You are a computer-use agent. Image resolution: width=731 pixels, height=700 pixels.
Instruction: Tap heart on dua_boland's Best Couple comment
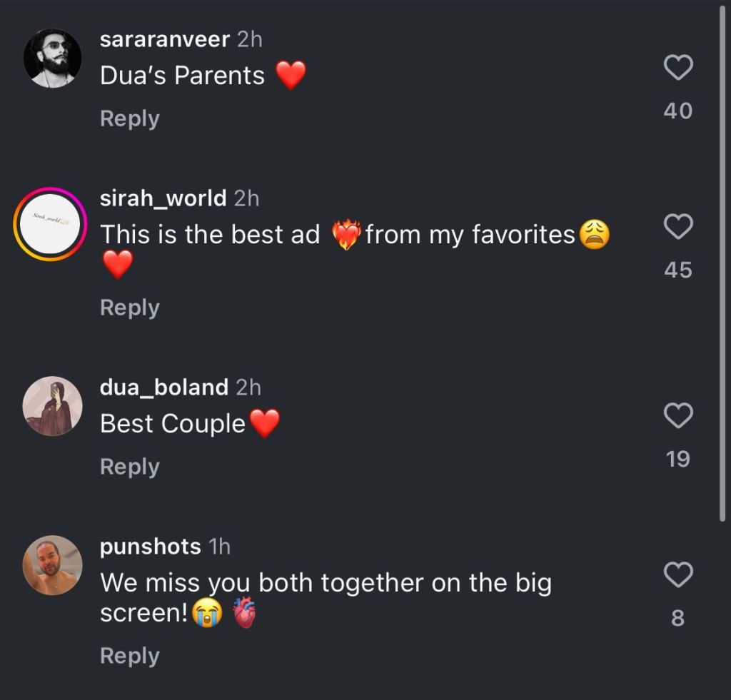pos(678,415)
